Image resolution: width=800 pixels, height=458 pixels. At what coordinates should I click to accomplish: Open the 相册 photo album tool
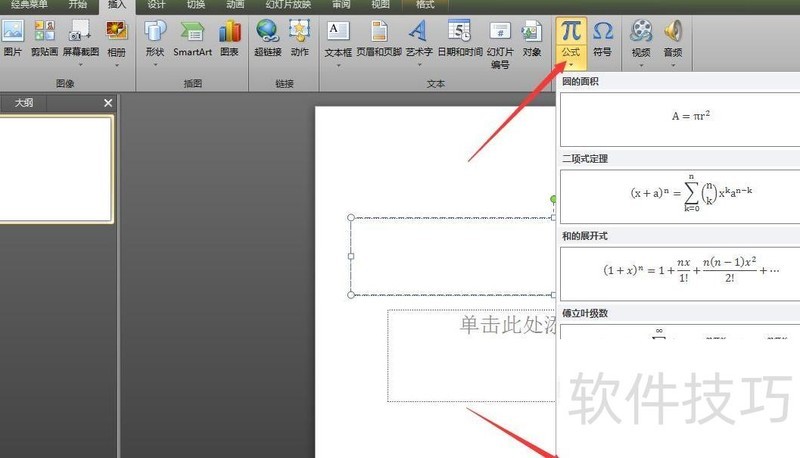coord(116,31)
